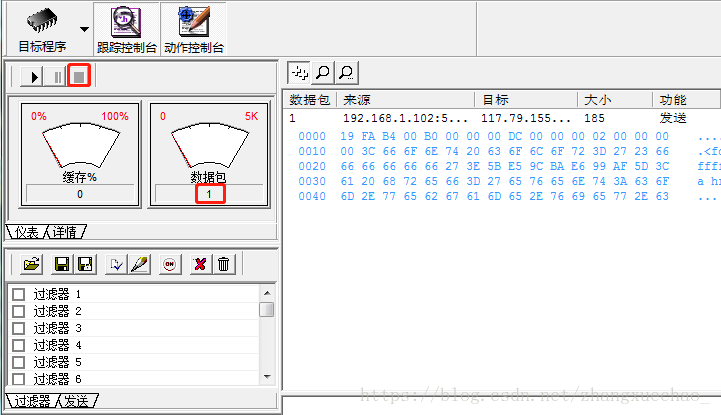The image size is (721, 415).
Task: Sort by the 来源 source column header
Action: pos(406,100)
